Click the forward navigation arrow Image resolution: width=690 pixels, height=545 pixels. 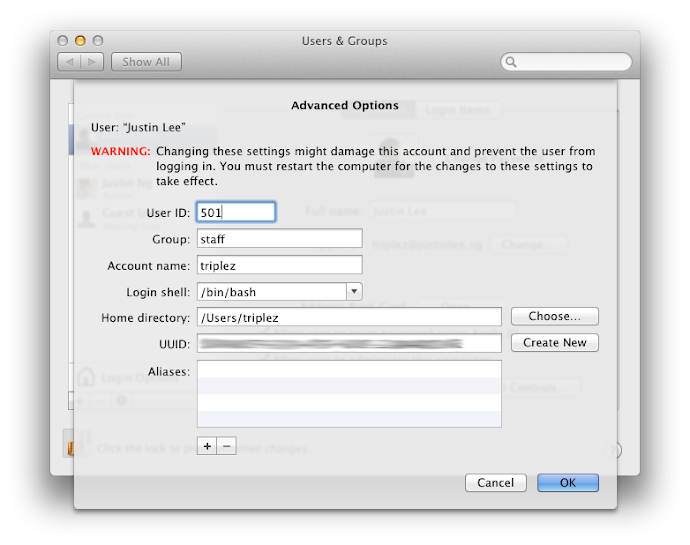92,62
